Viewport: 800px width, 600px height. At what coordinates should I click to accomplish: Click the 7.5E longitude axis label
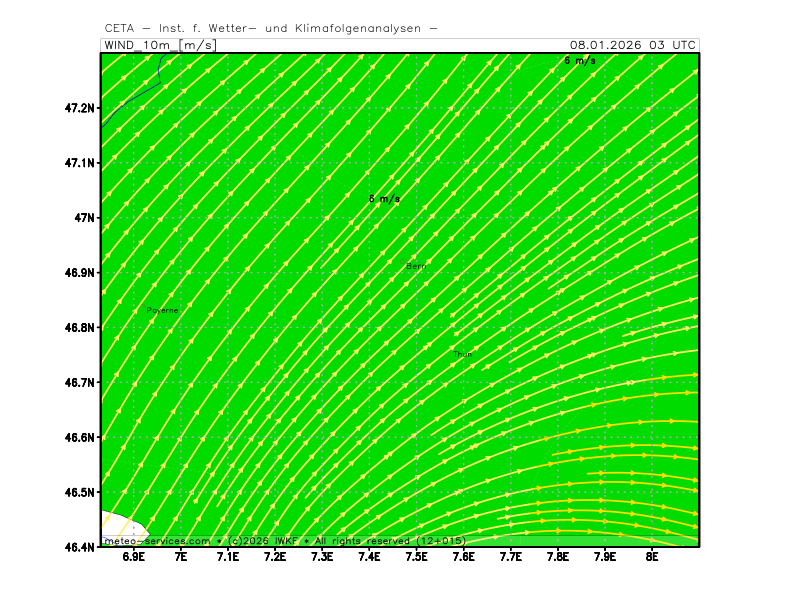tap(416, 556)
